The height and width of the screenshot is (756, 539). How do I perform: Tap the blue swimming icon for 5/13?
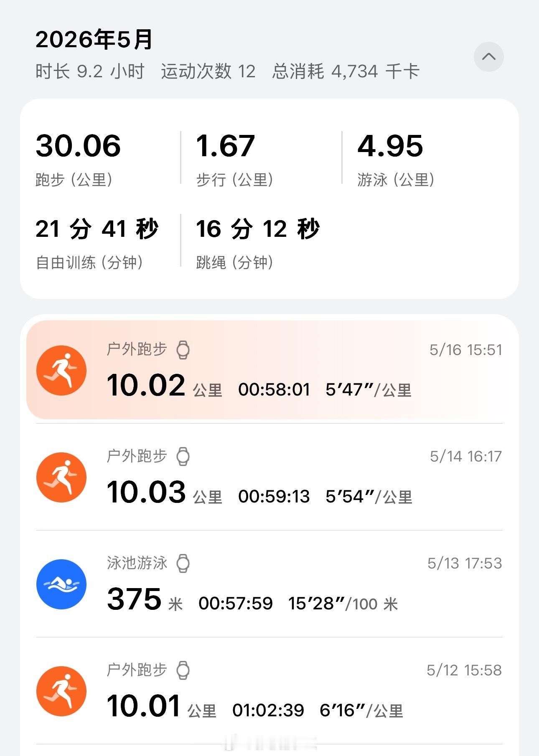tap(61, 584)
